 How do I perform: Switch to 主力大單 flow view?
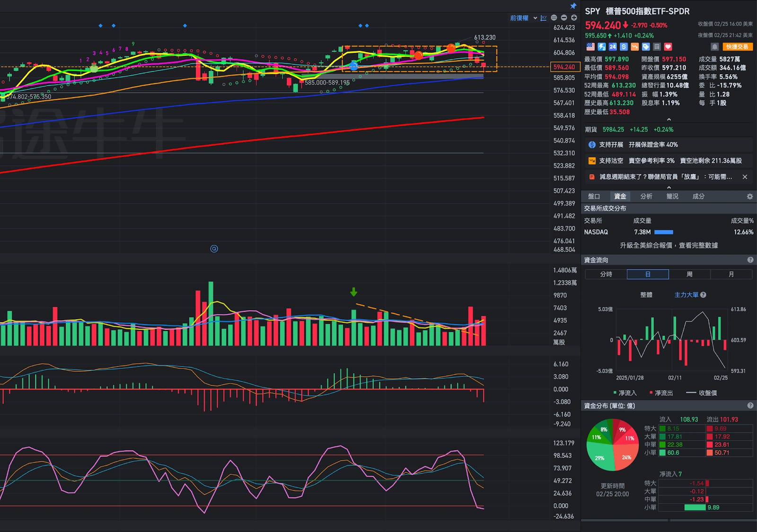687,295
